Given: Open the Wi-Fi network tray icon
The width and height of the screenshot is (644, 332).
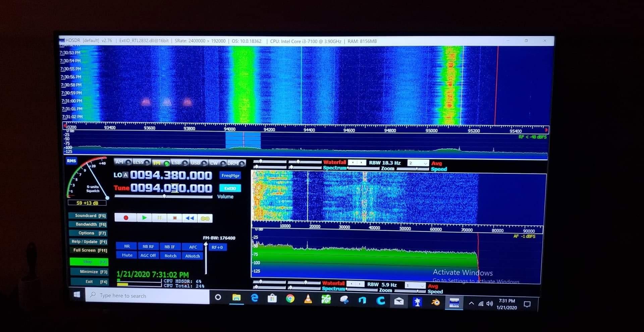Looking at the screenshot, I should coord(481,304).
